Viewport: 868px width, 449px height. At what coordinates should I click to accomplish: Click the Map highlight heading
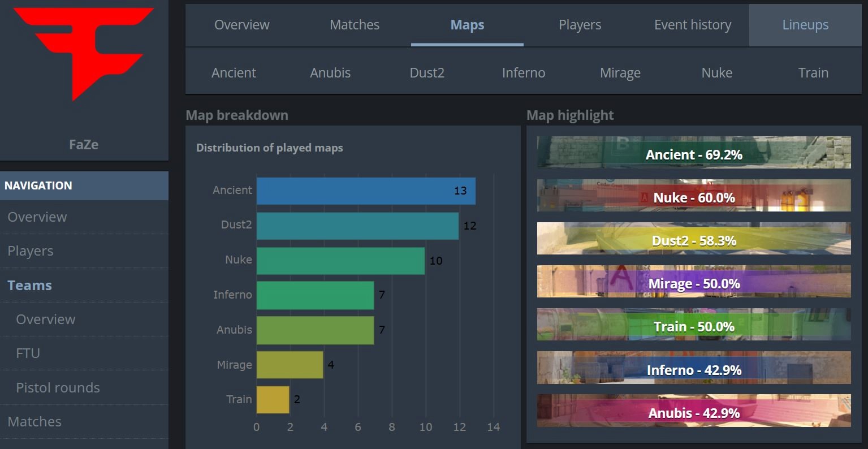pos(570,115)
